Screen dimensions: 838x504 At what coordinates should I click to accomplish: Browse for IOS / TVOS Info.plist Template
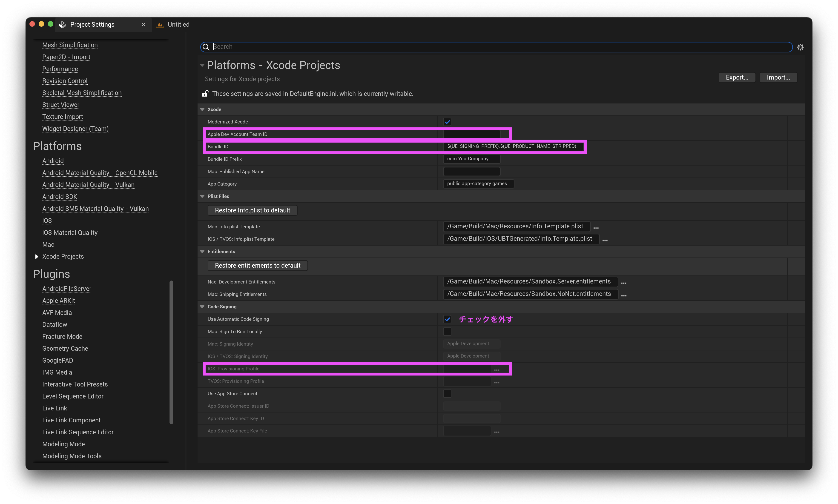[x=605, y=240]
